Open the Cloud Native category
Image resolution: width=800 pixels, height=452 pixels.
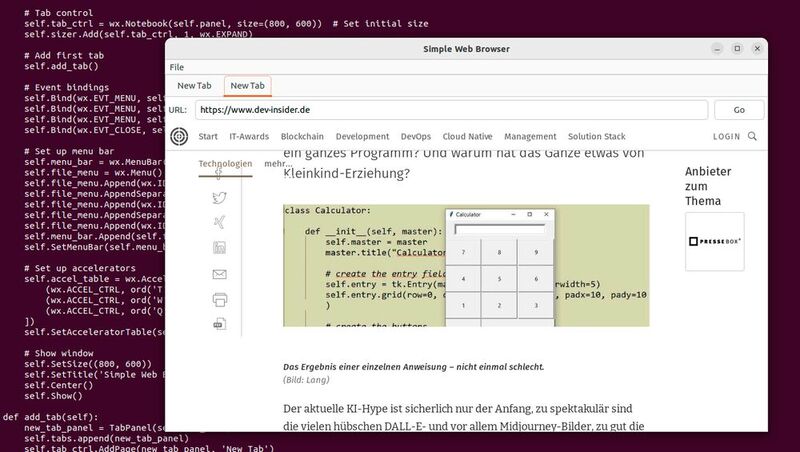click(467, 136)
